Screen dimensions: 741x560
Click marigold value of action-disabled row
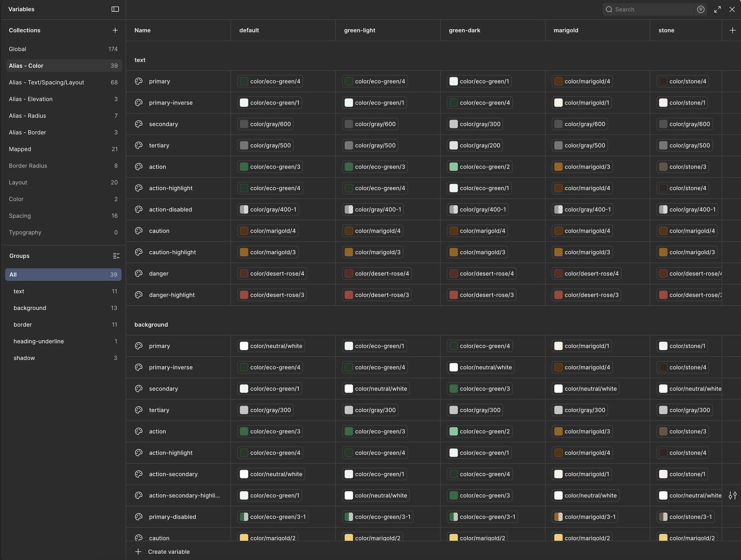coord(582,210)
